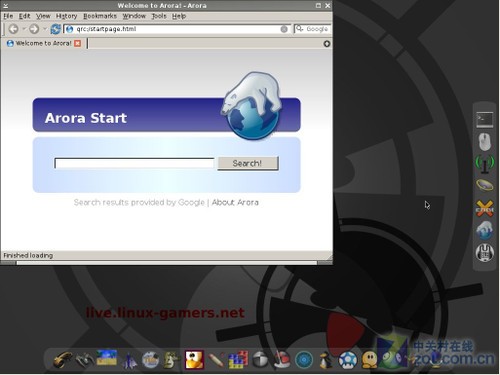Open the terminal from the side dock
The width and height of the screenshot is (500, 375).
(485, 120)
